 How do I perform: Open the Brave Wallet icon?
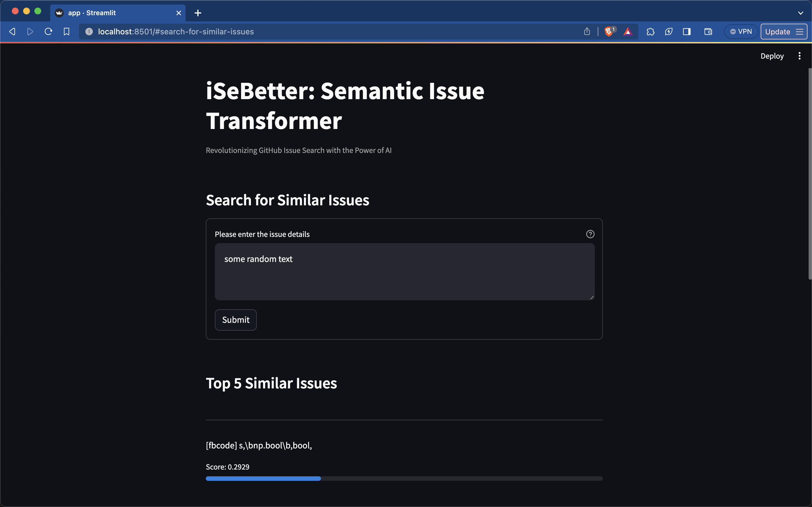click(708, 32)
